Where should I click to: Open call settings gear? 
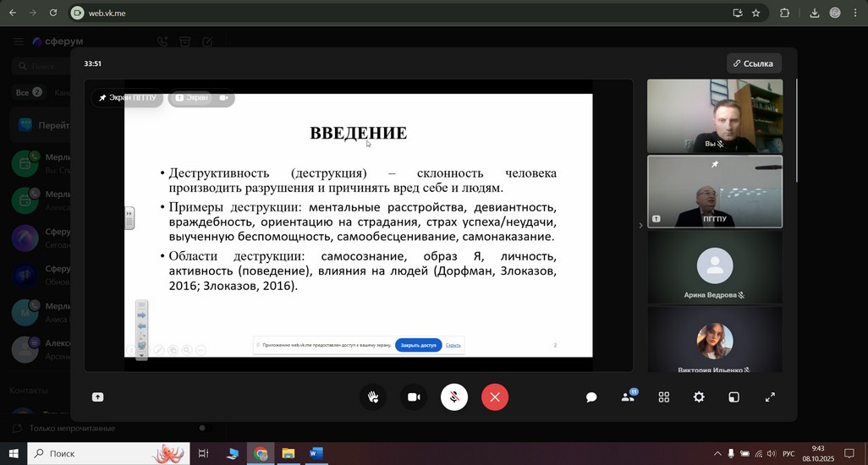click(x=699, y=397)
